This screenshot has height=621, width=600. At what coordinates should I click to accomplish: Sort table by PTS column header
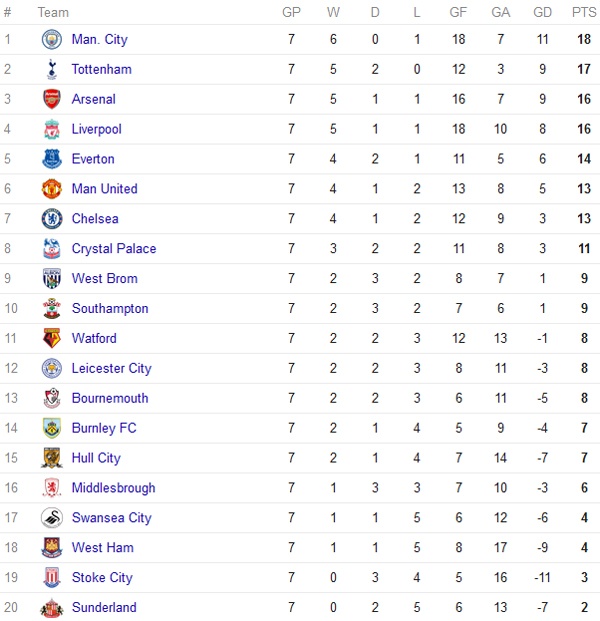click(x=583, y=12)
